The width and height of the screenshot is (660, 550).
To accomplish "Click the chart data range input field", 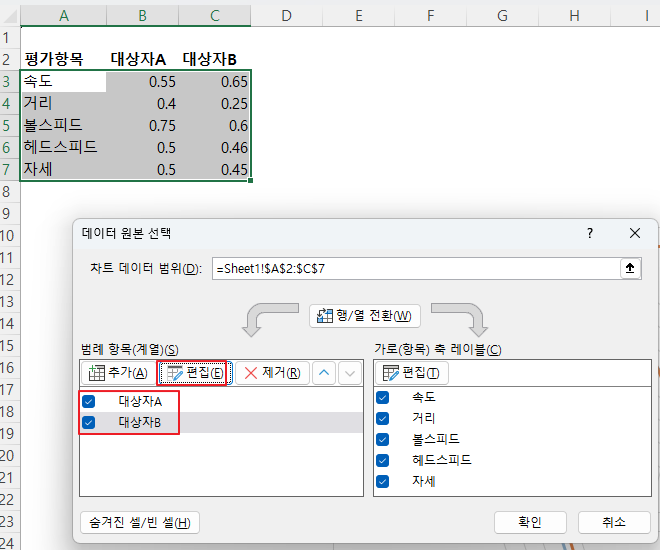I will pos(416,268).
